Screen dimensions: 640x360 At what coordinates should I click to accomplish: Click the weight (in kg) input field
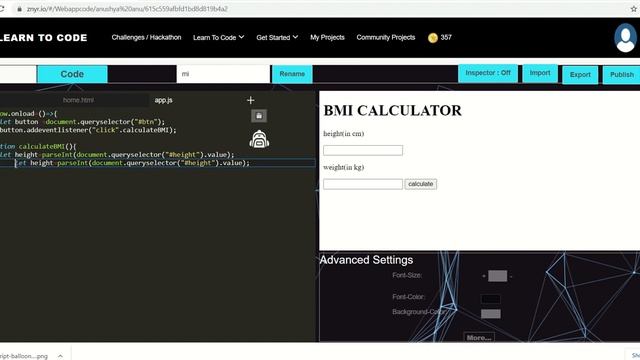coord(363,184)
